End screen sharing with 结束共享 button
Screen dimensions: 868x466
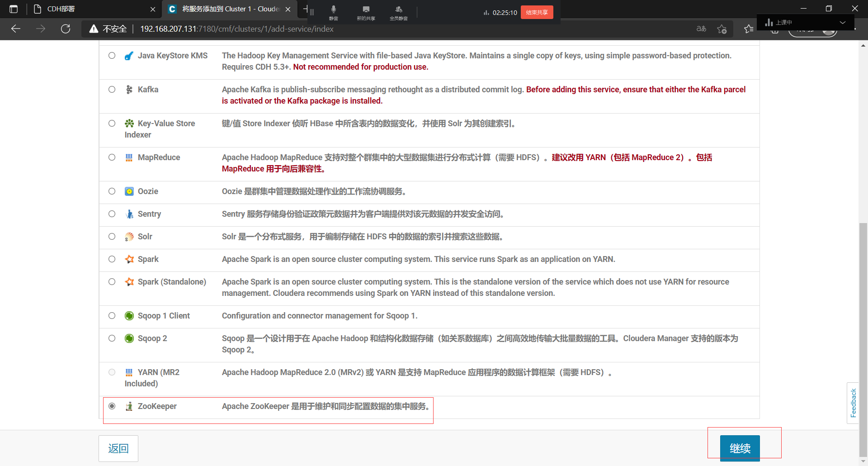[537, 12]
